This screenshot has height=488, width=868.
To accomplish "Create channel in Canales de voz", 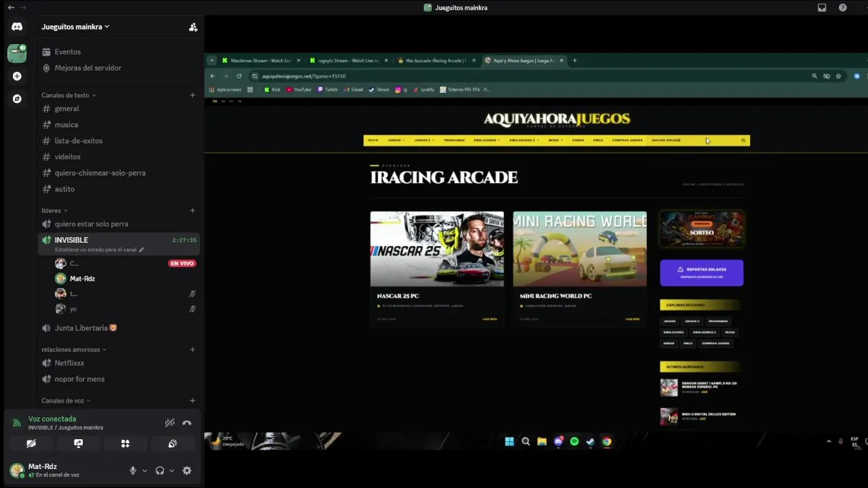I will 193,401.
